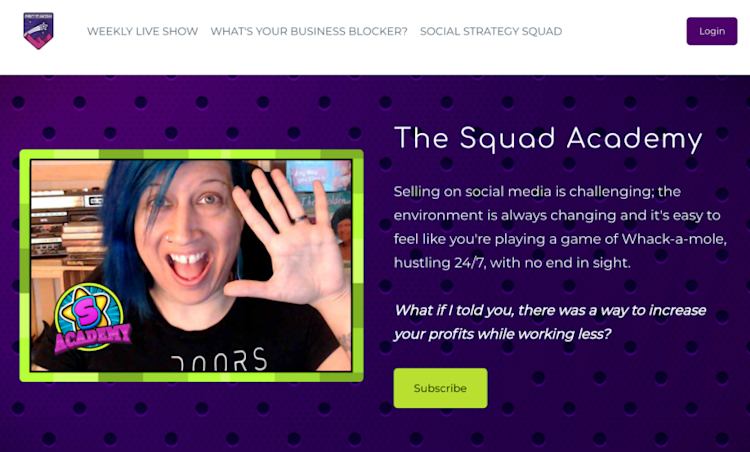Click the screen behind the raised hand
The image size is (750, 452).
click(317, 177)
